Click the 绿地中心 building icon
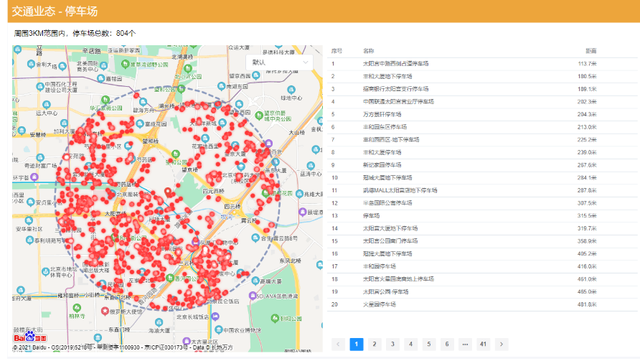The width and height of the screenshot is (640, 361). [x=291, y=89]
